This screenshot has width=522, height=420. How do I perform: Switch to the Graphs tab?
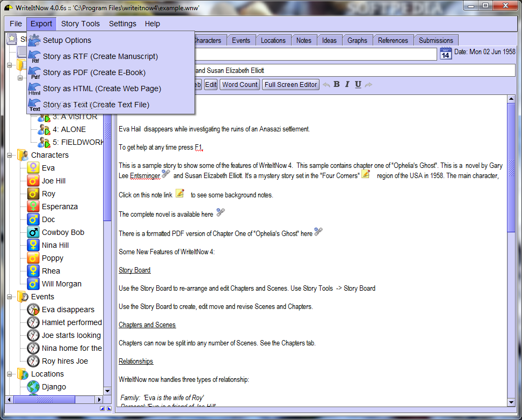(x=357, y=40)
